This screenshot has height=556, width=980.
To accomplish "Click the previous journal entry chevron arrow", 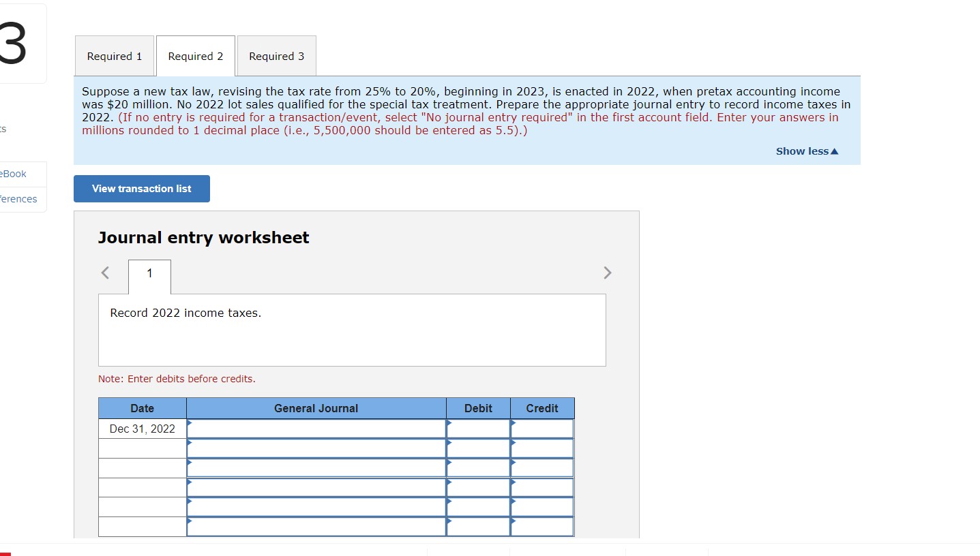I will coord(104,273).
